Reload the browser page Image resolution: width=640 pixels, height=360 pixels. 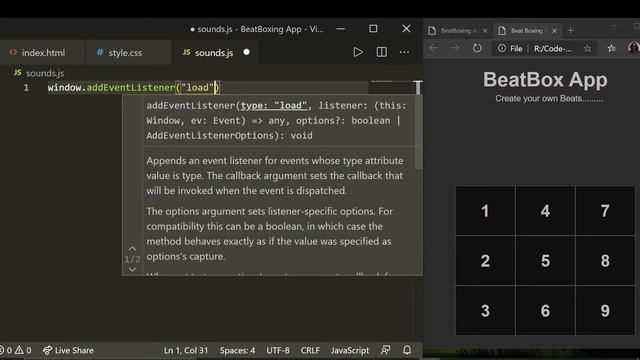pyautogui.click(x=477, y=48)
